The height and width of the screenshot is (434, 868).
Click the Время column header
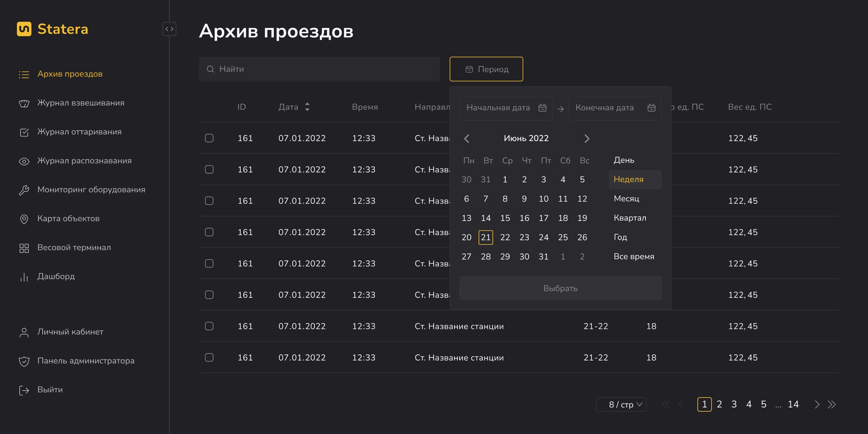[365, 107]
